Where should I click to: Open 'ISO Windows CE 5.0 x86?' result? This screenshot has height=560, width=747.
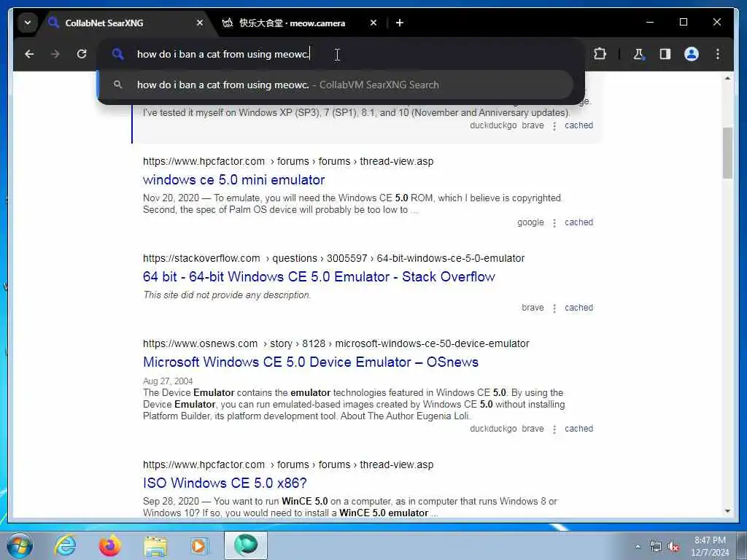point(225,483)
